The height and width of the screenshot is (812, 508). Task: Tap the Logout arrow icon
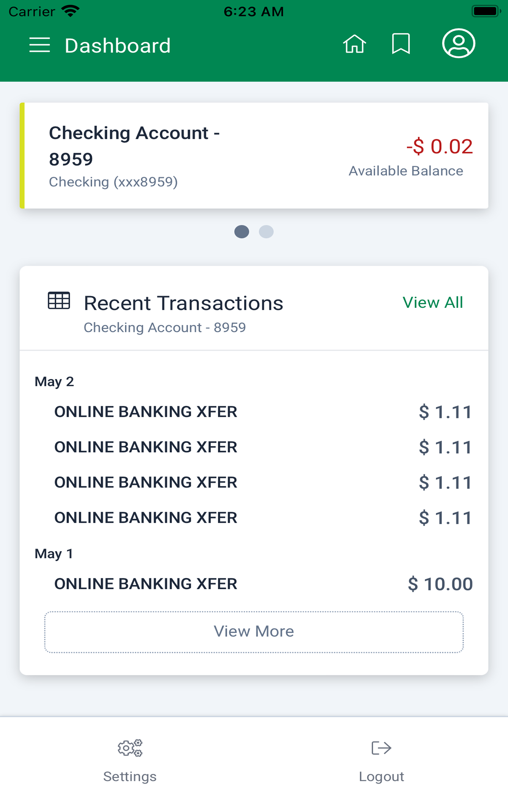(x=381, y=748)
